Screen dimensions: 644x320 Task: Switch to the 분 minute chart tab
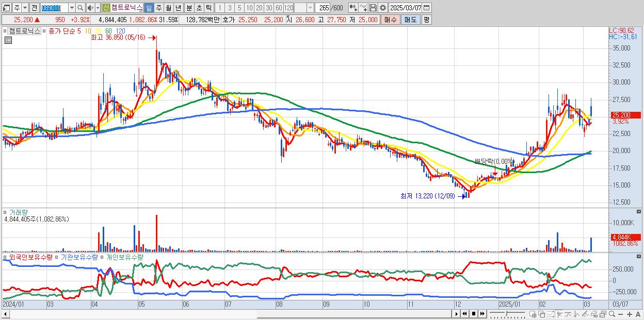[188, 8]
